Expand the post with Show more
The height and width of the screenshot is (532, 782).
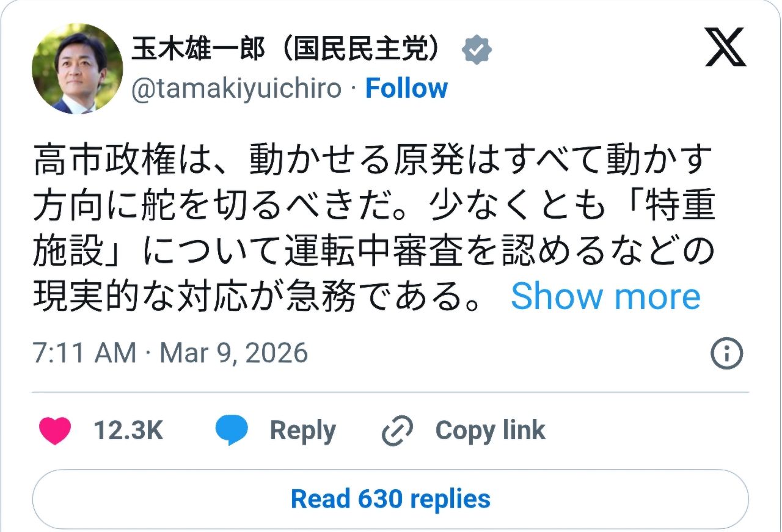click(605, 296)
